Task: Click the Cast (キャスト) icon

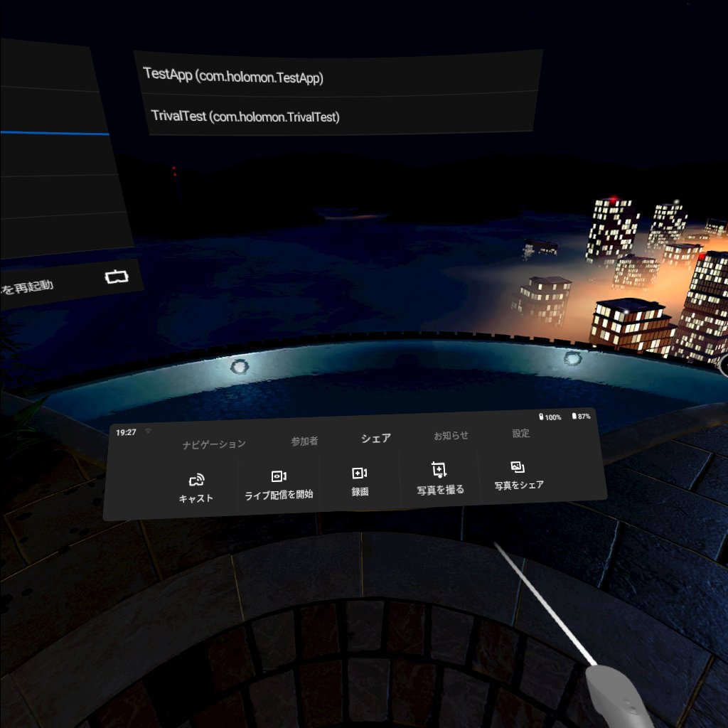Action: click(x=196, y=480)
